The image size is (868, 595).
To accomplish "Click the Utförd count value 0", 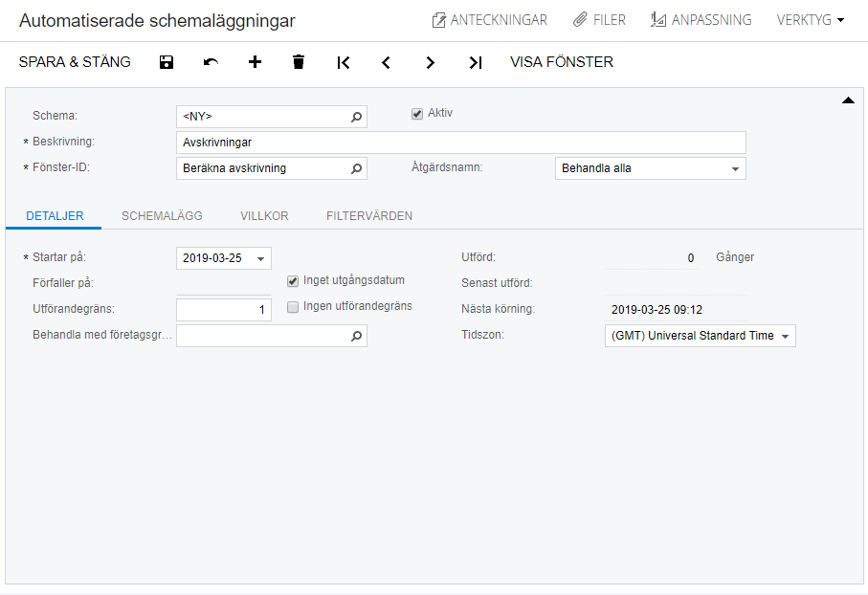I will [x=690, y=258].
